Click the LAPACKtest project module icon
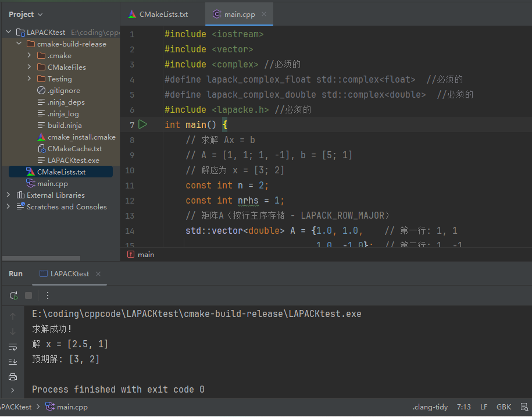 click(20, 32)
